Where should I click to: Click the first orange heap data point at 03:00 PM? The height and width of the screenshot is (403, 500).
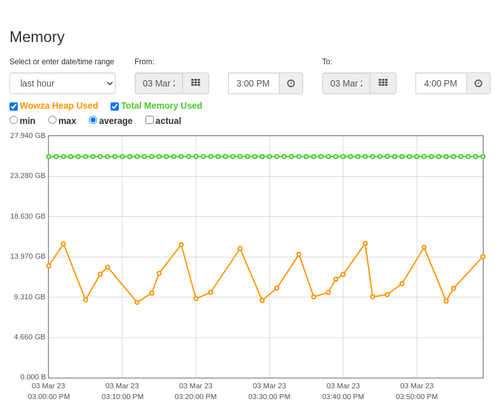[x=49, y=266]
